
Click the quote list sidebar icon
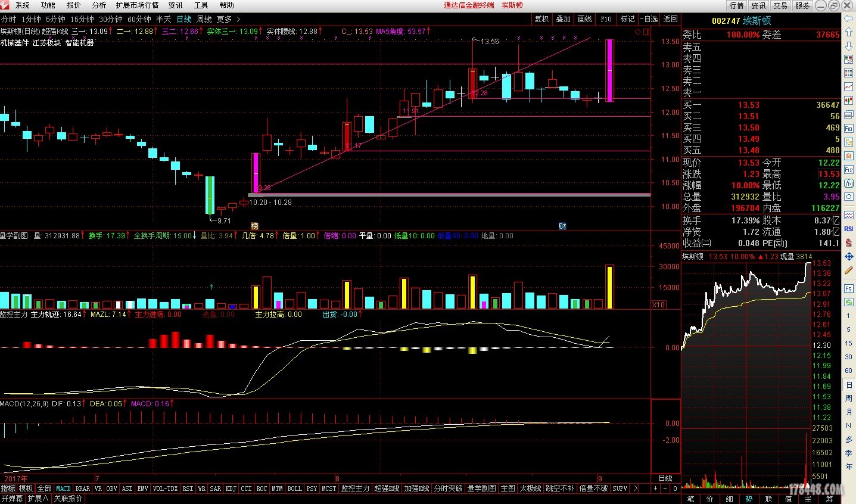(849, 59)
